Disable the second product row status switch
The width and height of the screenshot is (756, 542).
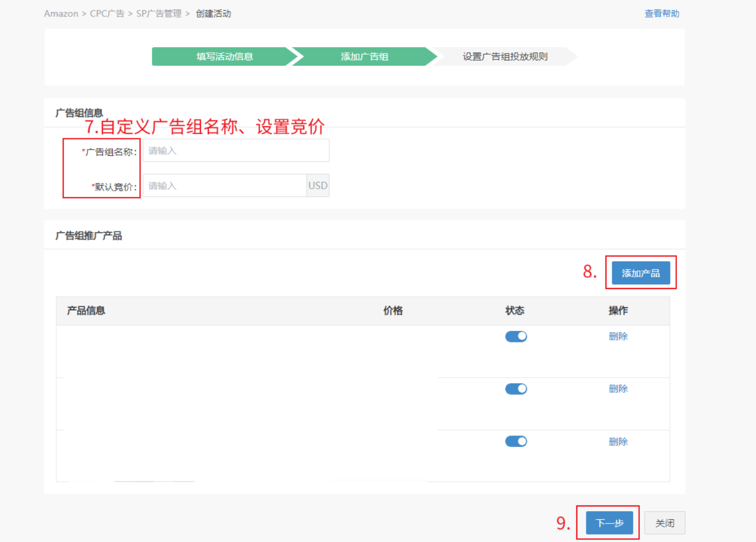(516, 389)
